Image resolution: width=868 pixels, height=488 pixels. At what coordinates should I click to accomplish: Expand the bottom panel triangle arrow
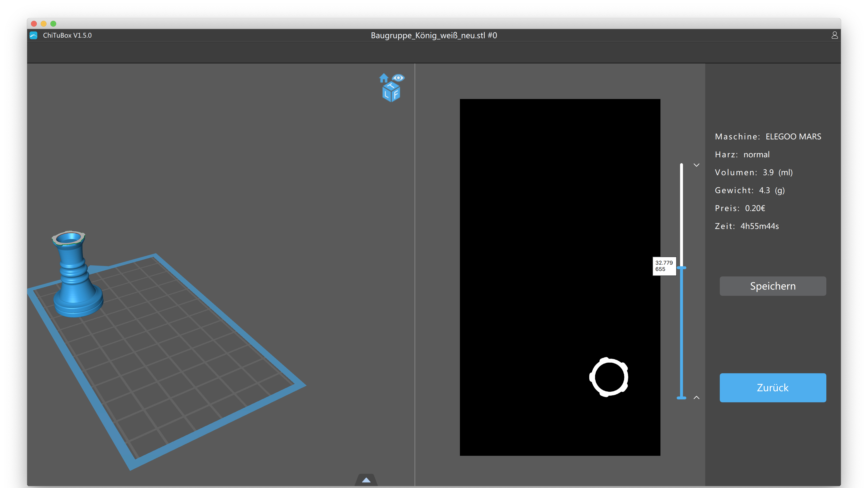coord(366,480)
